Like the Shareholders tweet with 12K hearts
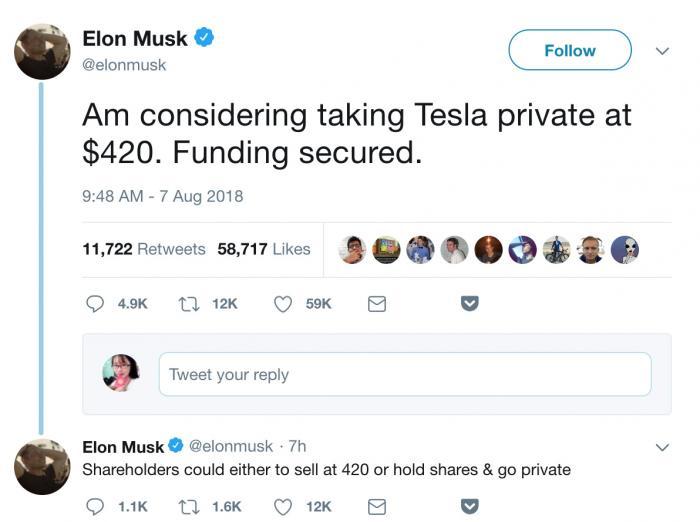 coord(283,507)
